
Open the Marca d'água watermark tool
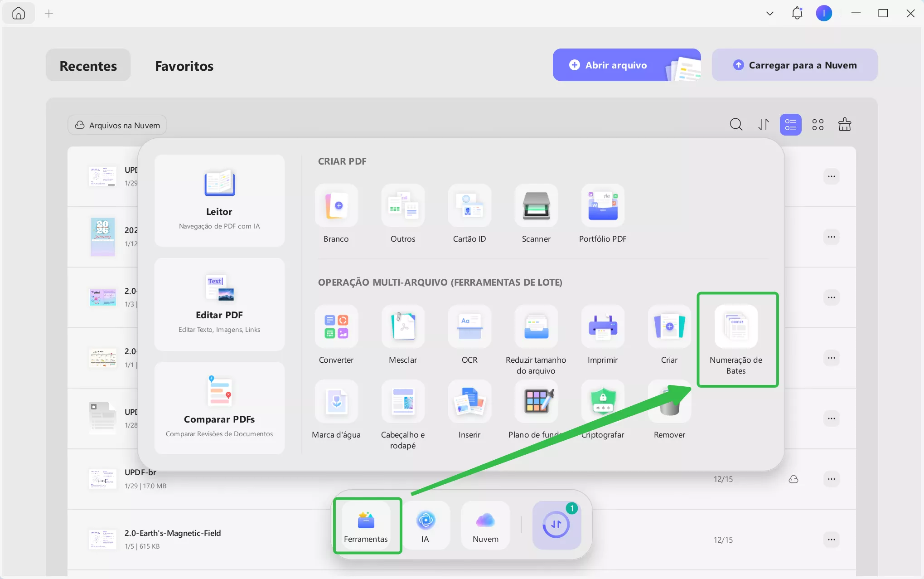(x=336, y=402)
